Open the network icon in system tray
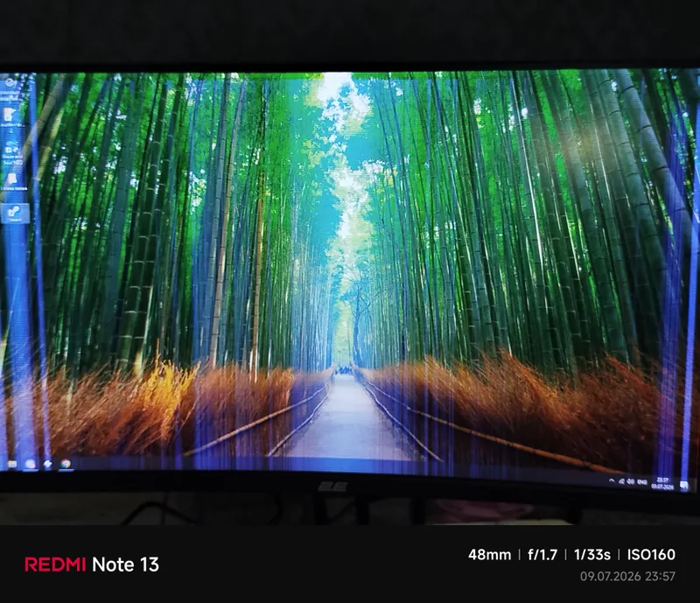The height and width of the screenshot is (603, 700). [621, 481]
